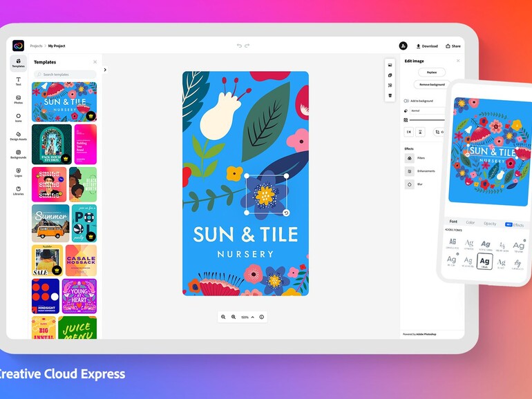Select the Big Annual template
The height and width of the screenshot is (399, 532).
(x=44, y=328)
